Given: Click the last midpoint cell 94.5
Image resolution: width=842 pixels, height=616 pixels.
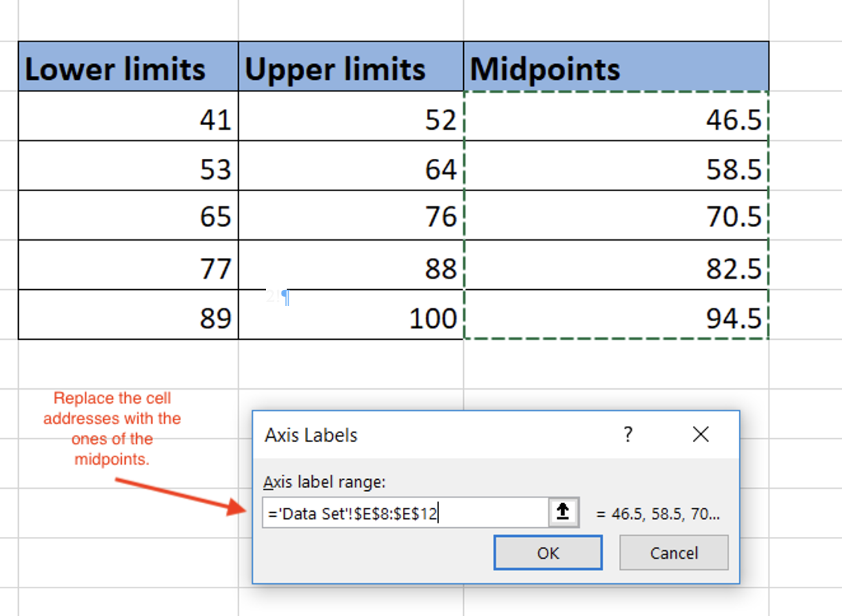Looking at the screenshot, I should click(x=616, y=315).
